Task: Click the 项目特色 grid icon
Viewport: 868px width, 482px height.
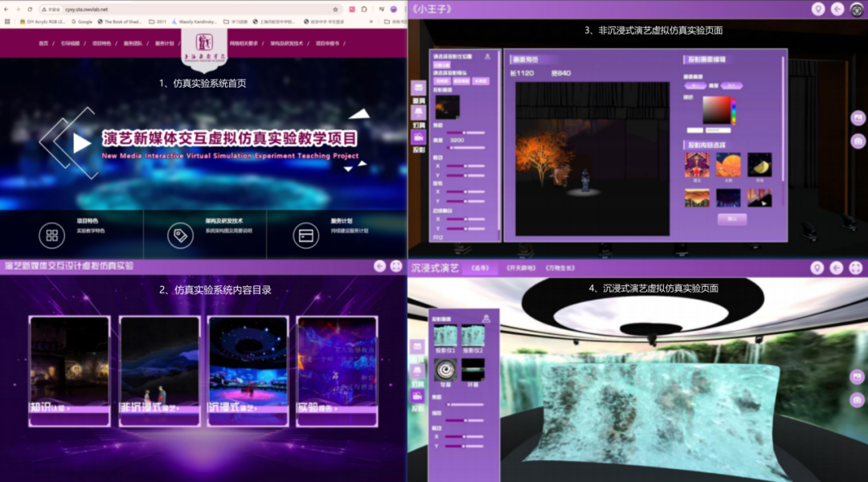Action: [51, 235]
